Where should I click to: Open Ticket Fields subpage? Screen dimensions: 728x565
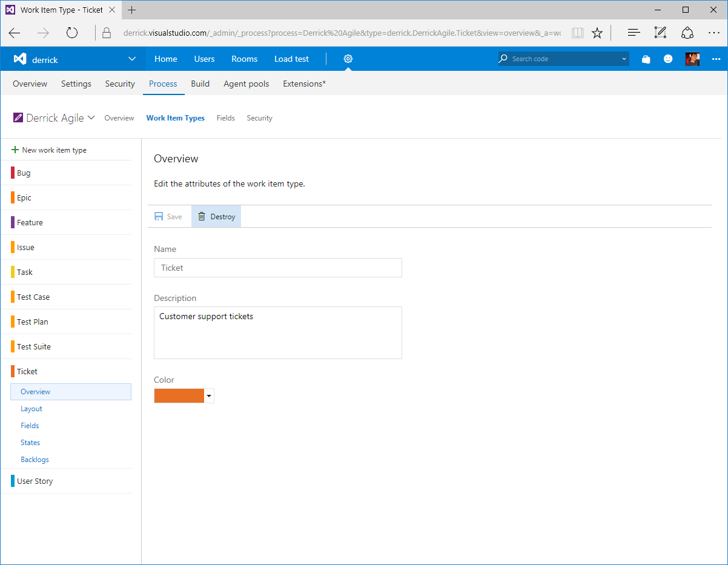click(30, 426)
